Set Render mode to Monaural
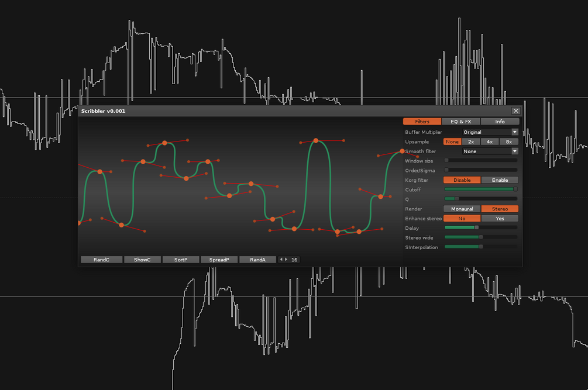588x390 pixels. tap(462, 209)
